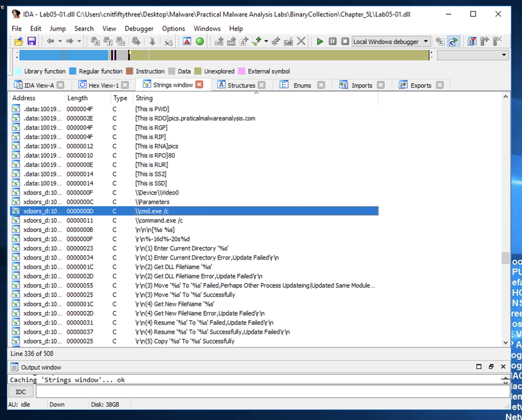Click the IDC command input field

pos(272,392)
